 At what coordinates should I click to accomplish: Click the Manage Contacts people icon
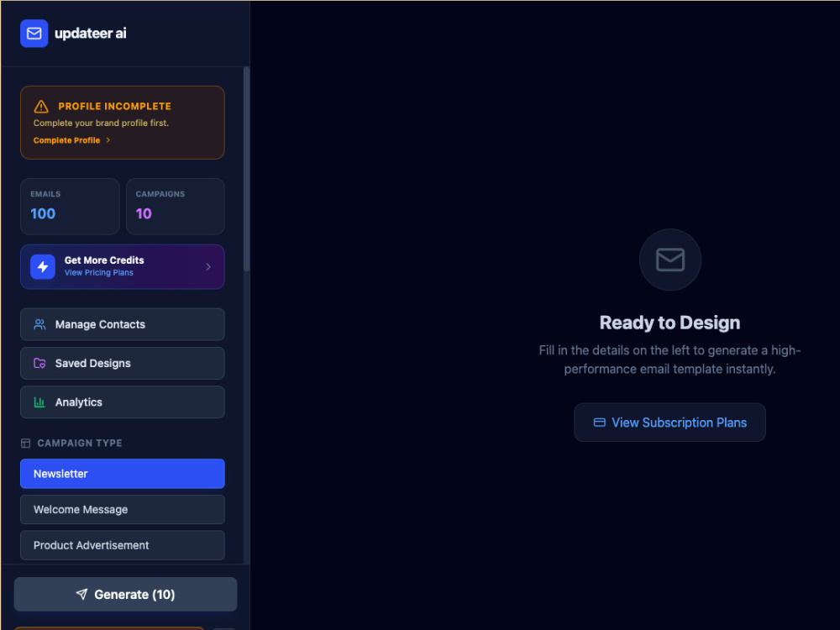(x=39, y=324)
